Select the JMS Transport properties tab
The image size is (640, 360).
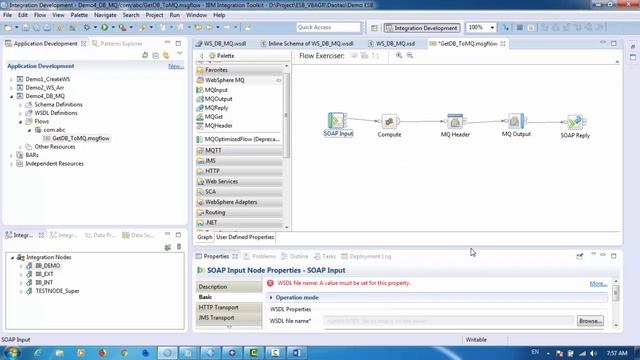[229, 318]
